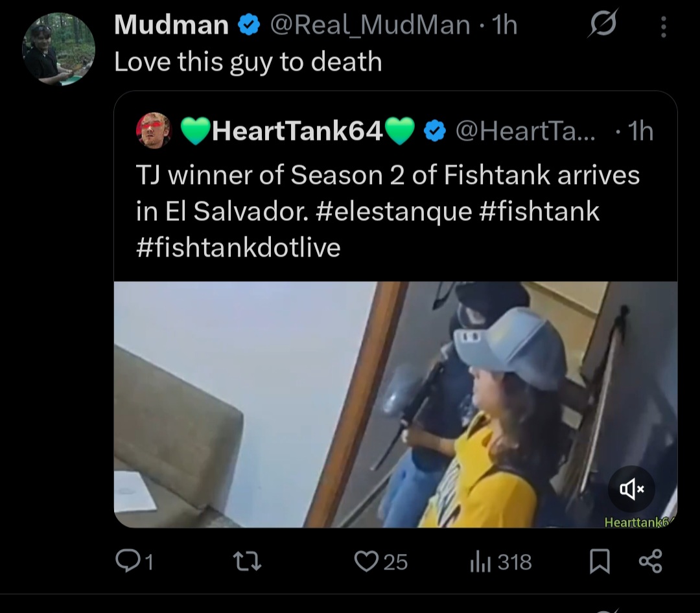Open the 'Love this guy to death' tweet text
The width and height of the screenshot is (700, 613).
tap(248, 62)
